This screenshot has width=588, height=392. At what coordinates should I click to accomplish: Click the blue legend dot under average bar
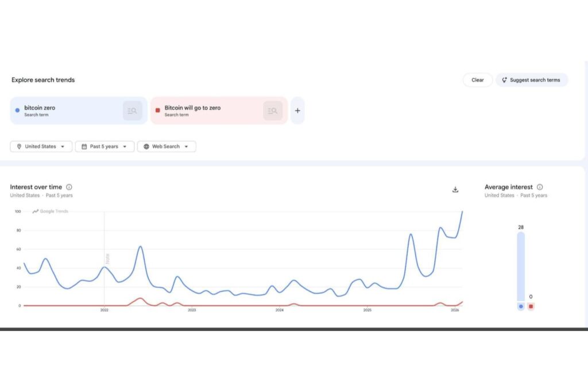pyautogui.click(x=521, y=306)
